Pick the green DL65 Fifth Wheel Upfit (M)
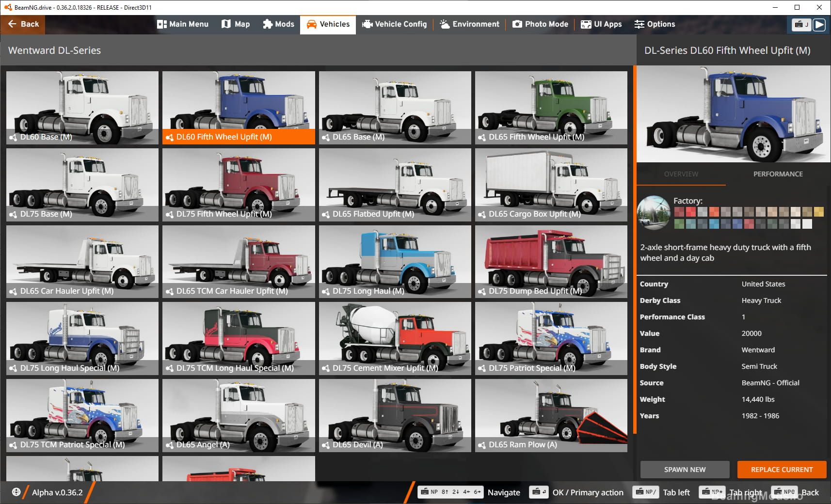Image resolution: width=831 pixels, height=504 pixels. pos(551,108)
